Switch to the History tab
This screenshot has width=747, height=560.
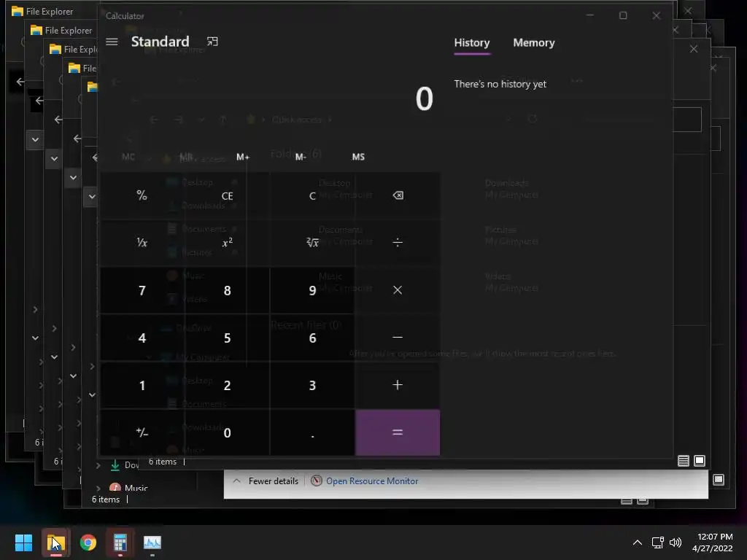(x=472, y=43)
